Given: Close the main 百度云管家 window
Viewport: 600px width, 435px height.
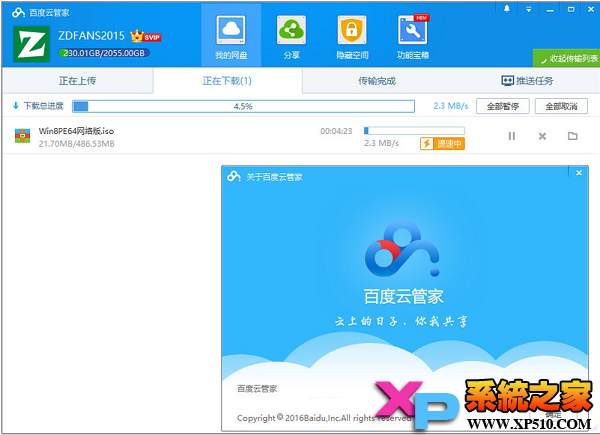Looking at the screenshot, I should point(591,9).
